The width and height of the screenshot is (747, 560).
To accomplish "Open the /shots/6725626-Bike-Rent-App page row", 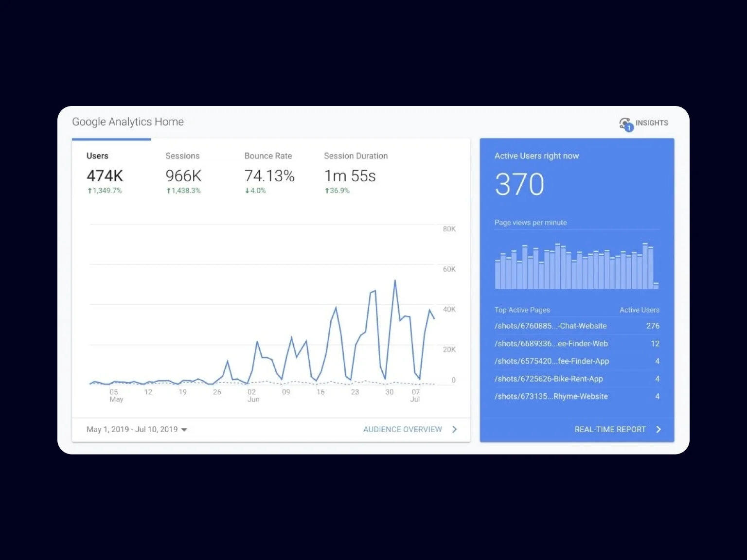I will (577, 379).
